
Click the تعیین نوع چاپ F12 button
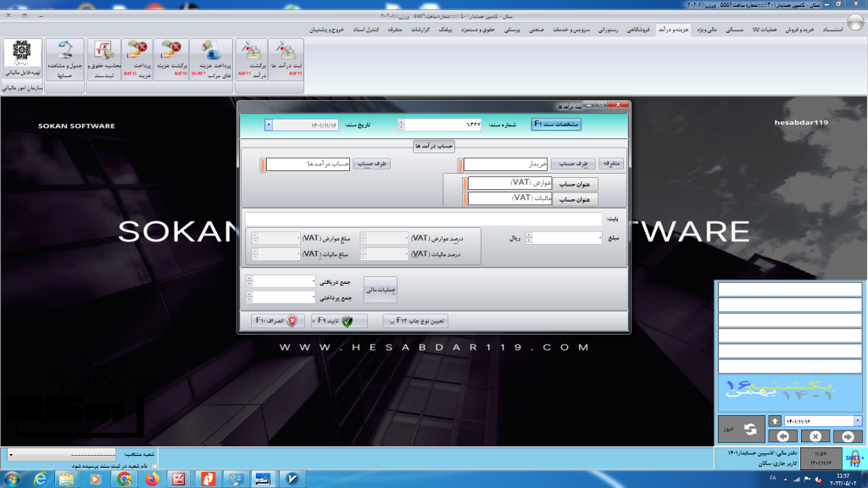415,321
